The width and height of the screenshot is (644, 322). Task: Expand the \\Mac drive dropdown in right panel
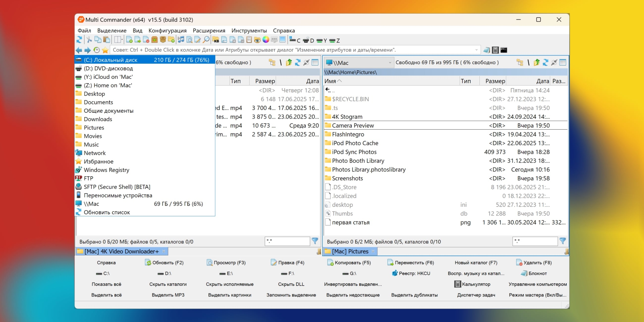(390, 63)
